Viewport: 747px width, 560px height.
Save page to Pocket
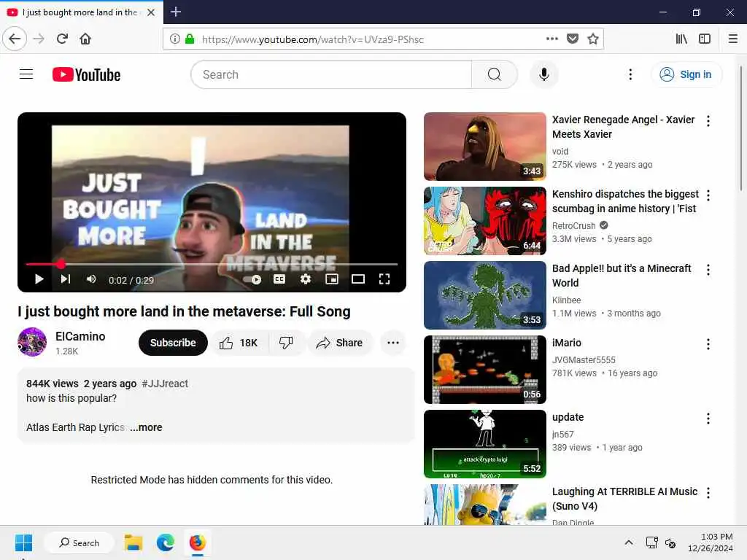(x=573, y=39)
